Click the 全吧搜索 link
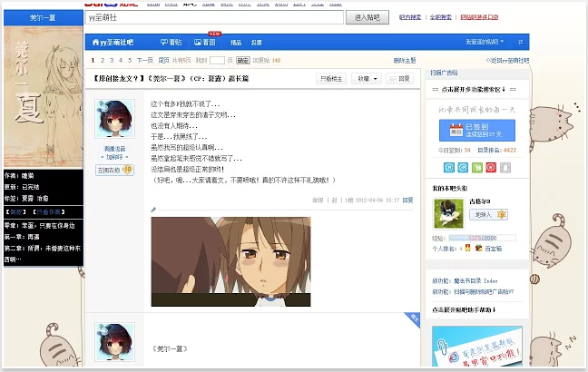 tap(441, 17)
